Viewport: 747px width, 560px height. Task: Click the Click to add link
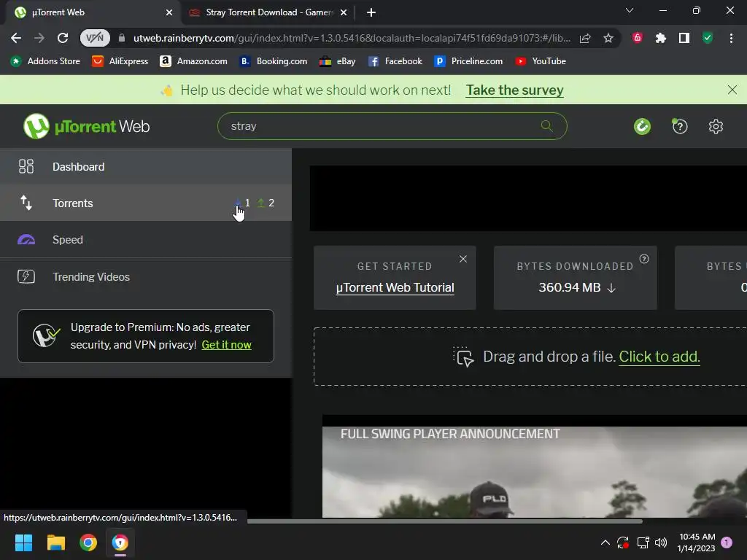(659, 356)
